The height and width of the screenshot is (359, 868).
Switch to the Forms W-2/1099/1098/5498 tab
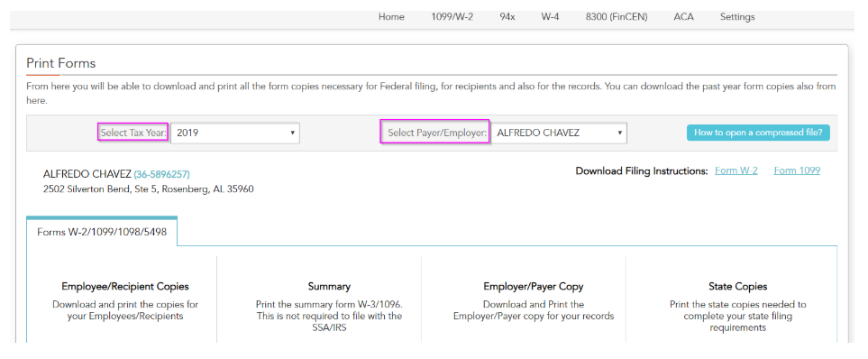click(102, 232)
